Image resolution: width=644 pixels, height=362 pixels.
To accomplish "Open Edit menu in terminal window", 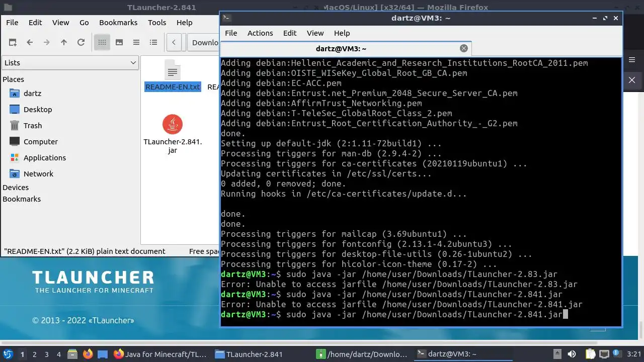I will click(290, 33).
